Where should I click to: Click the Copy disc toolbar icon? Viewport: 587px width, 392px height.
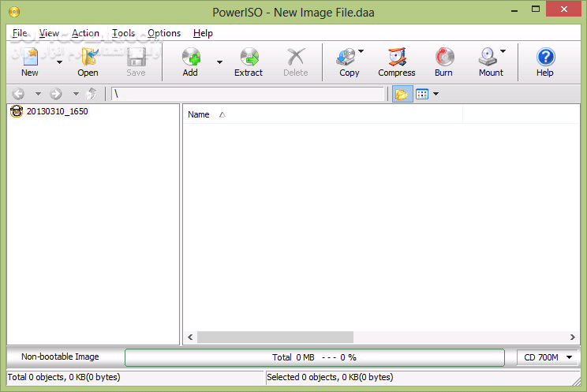coord(346,58)
